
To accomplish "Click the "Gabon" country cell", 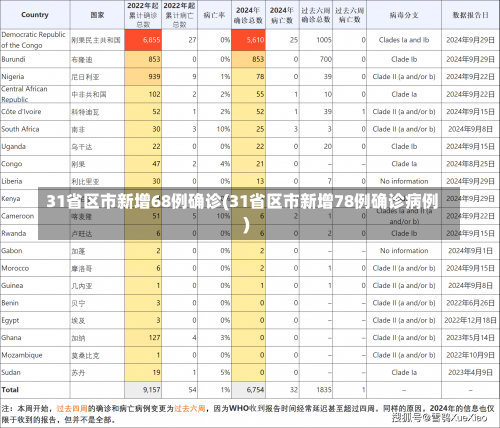I will click(x=35, y=251).
